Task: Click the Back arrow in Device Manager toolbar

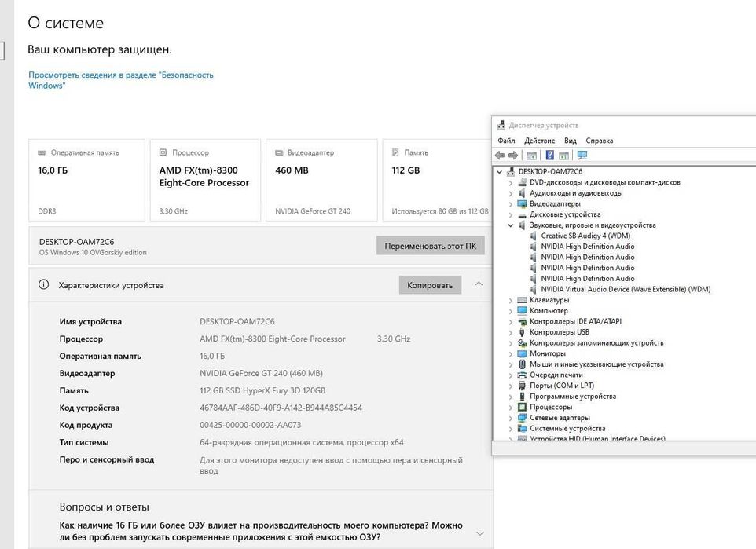Action: click(x=500, y=156)
